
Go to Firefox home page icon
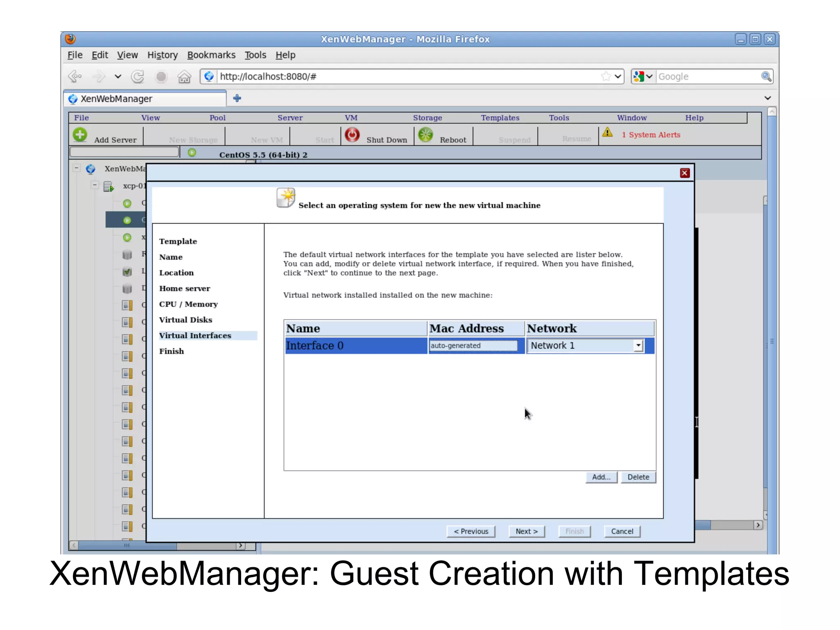click(184, 76)
